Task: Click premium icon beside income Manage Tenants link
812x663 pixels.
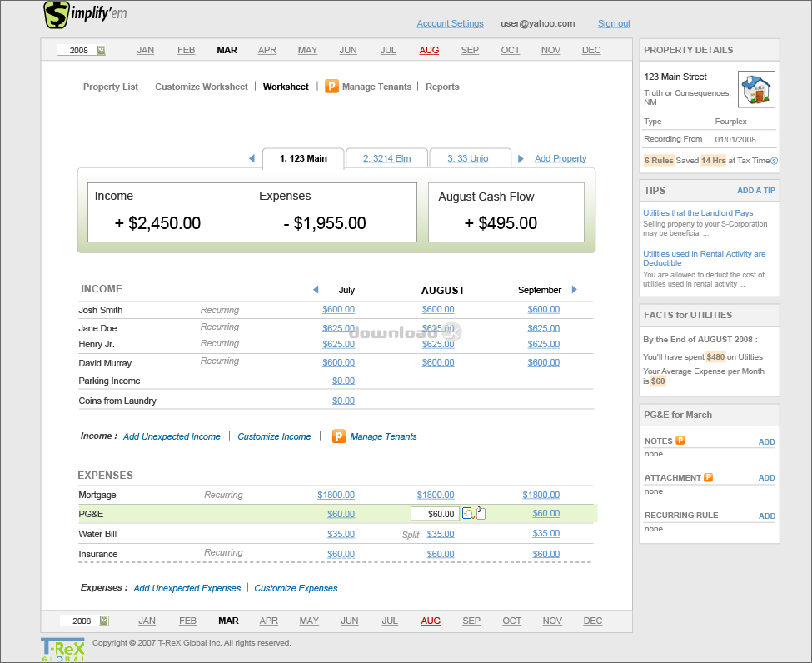Action: pos(339,436)
